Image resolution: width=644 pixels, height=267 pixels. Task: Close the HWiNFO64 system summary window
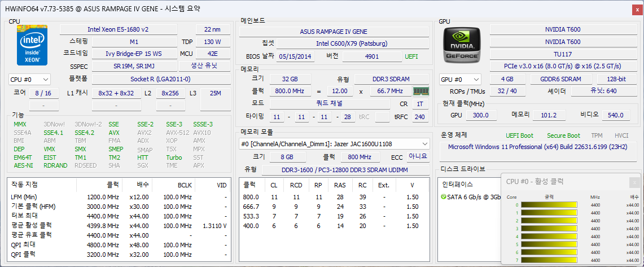pyautogui.click(x=637, y=9)
